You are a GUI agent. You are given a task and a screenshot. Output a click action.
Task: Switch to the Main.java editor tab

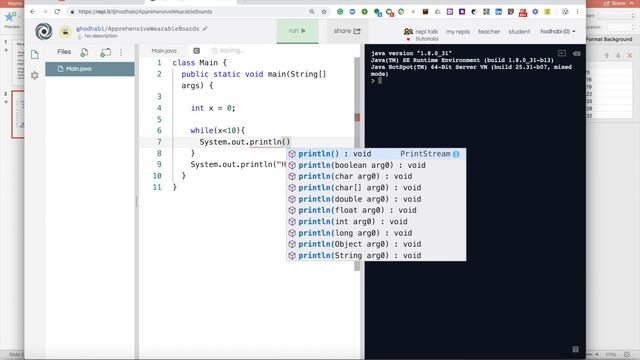tap(164, 51)
